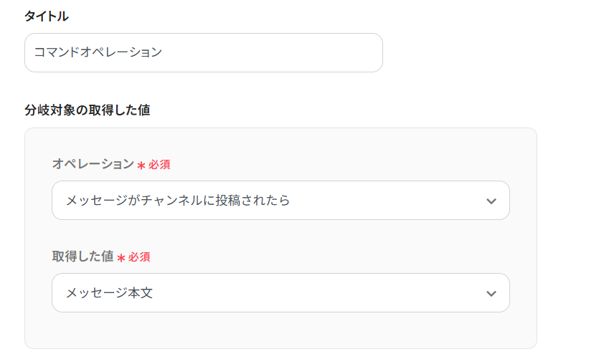Image resolution: width=599 pixels, height=364 pixels.
Task: Click the オペレーション field label
Action: coord(93,164)
